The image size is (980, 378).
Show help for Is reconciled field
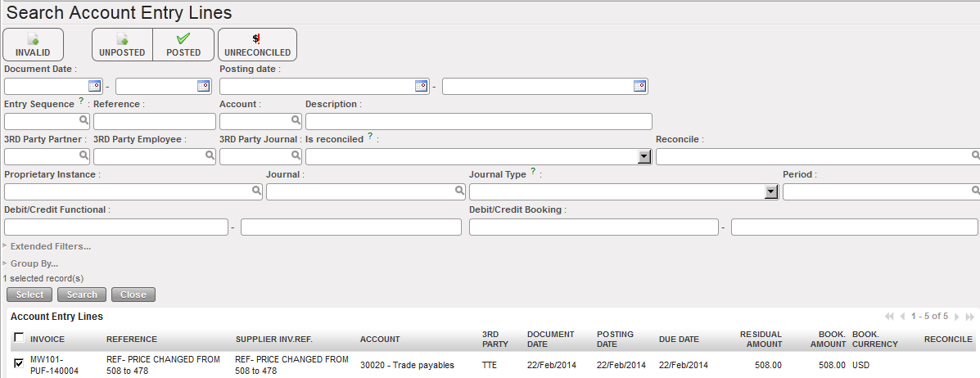click(x=370, y=136)
